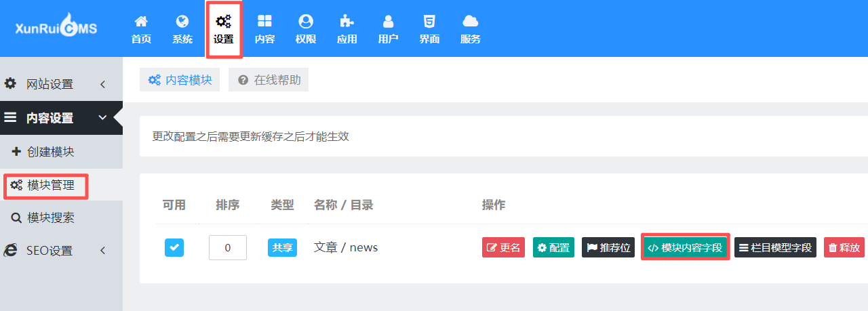Click the 释放 trash button
The image size is (868, 311).
[x=844, y=247]
